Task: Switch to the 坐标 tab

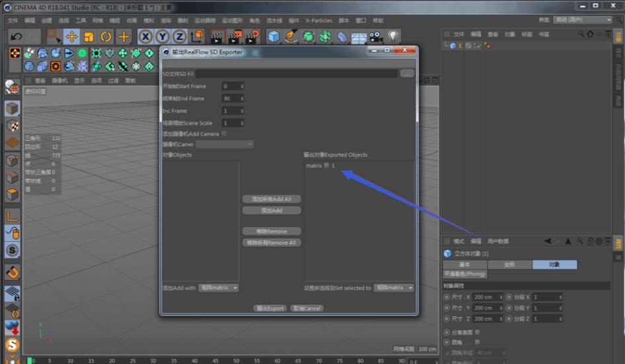Action: tap(510, 264)
